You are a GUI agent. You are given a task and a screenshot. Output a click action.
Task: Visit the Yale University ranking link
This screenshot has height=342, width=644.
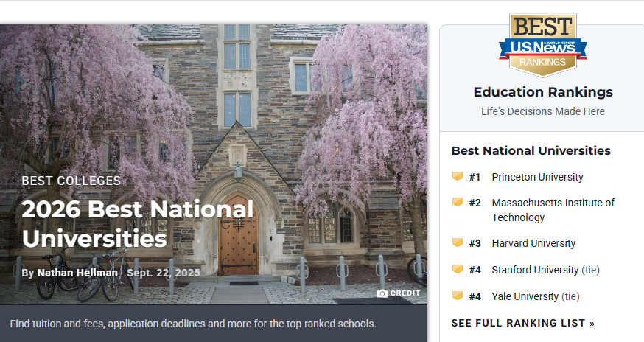[x=525, y=296]
